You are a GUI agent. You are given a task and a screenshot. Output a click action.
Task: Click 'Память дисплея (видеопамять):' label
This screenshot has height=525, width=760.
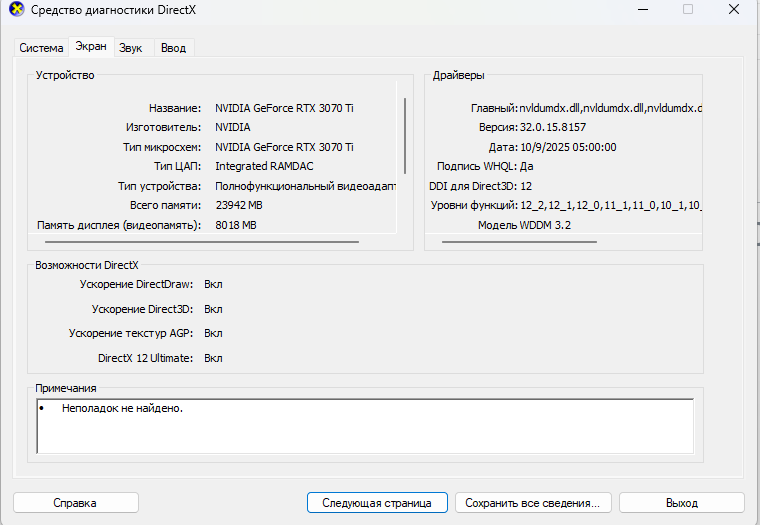point(119,225)
